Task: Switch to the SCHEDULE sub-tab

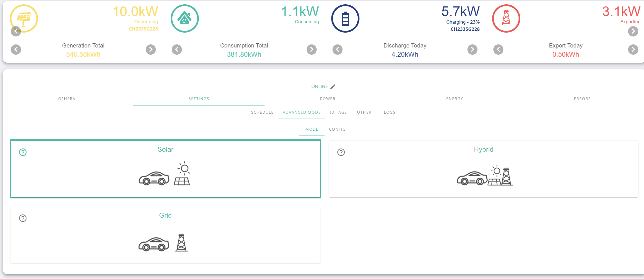Action: pyautogui.click(x=262, y=112)
